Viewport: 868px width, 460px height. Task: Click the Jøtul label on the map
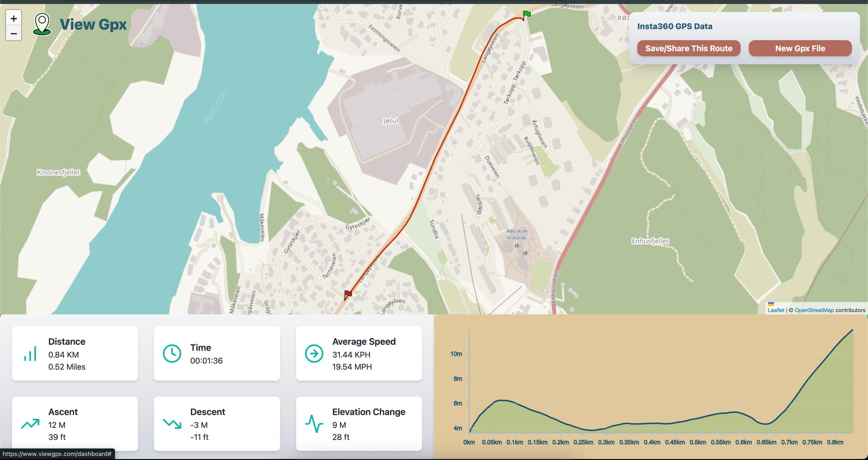click(x=391, y=121)
